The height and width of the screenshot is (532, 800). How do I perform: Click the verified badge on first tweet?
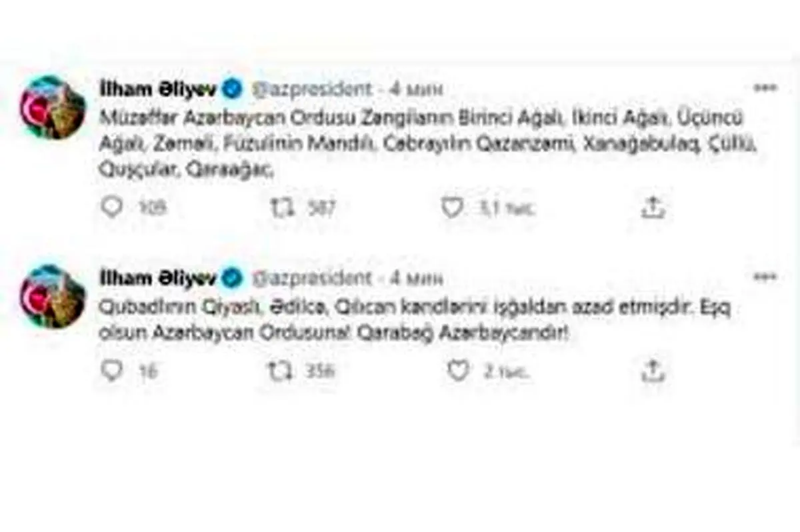tap(232, 89)
